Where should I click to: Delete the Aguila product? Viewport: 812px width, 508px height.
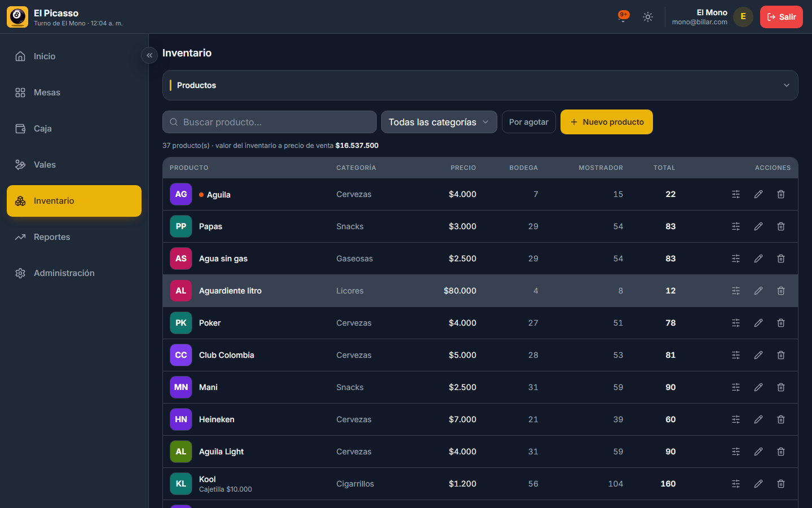[x=781, y=194]
